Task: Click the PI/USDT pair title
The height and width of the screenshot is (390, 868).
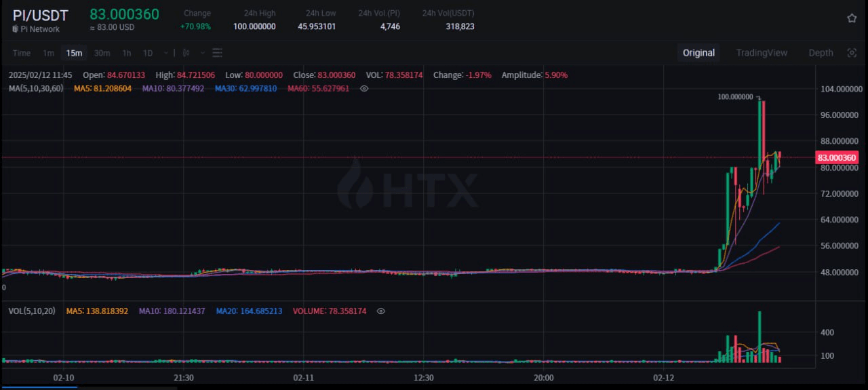Action: click(x=40, y=15)
